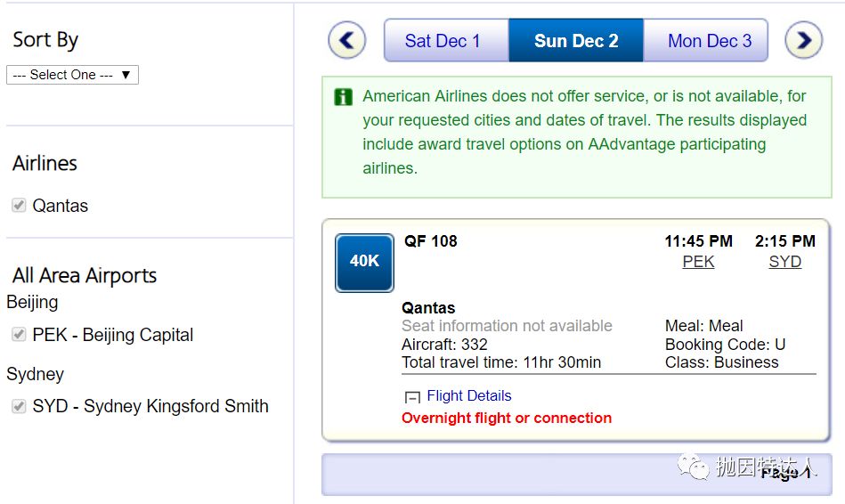Switch to Mon Dec 3 tab
The image size is (845, 504).
(709, 41)
